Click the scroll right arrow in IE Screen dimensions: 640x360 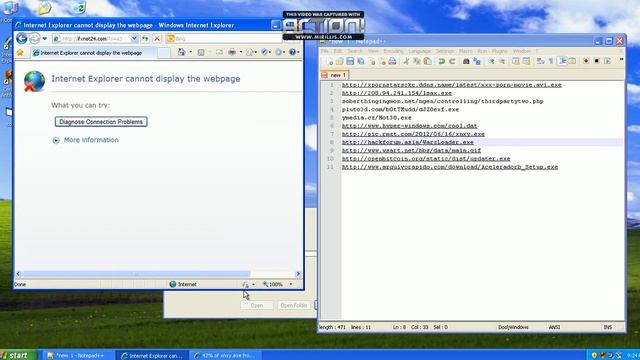[x=298, y=274]
